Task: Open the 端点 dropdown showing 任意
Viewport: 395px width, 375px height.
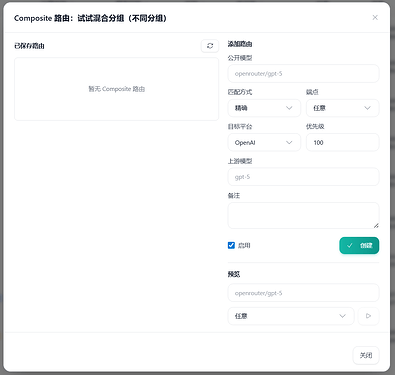Action: point(342,108)
